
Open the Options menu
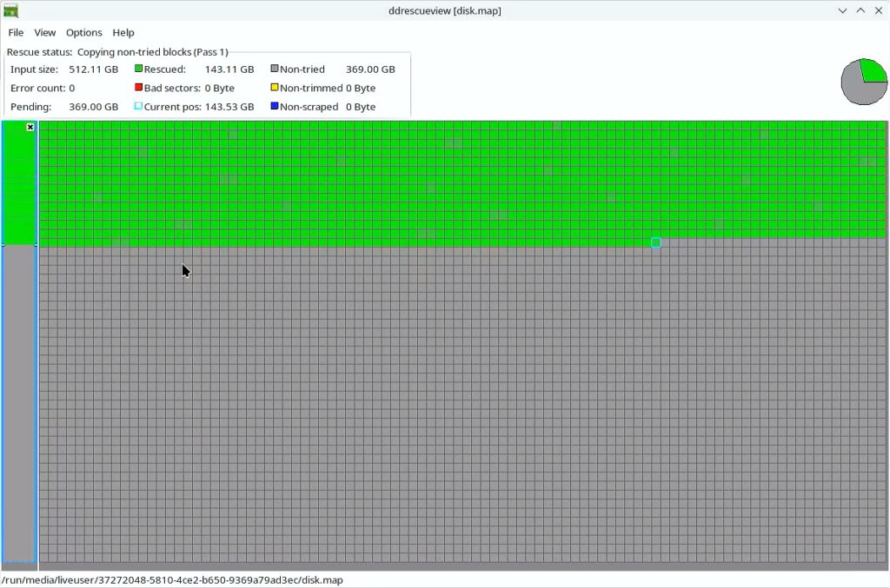coord(84,32)
